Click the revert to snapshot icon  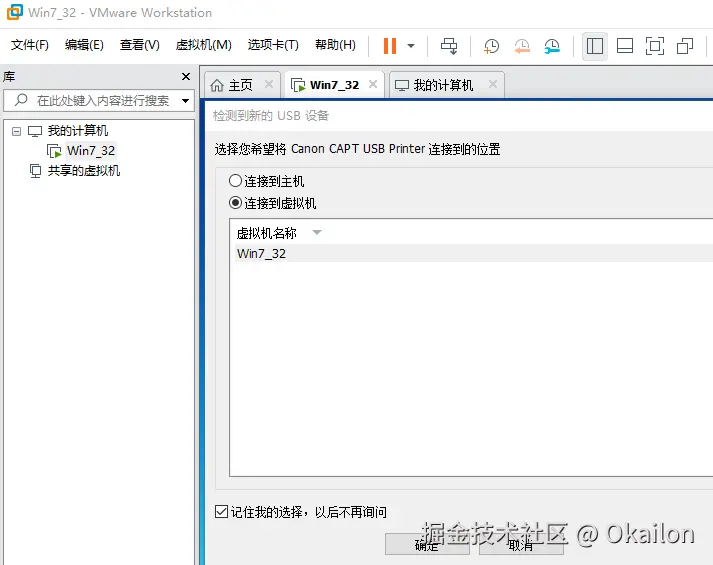(522, 45)
